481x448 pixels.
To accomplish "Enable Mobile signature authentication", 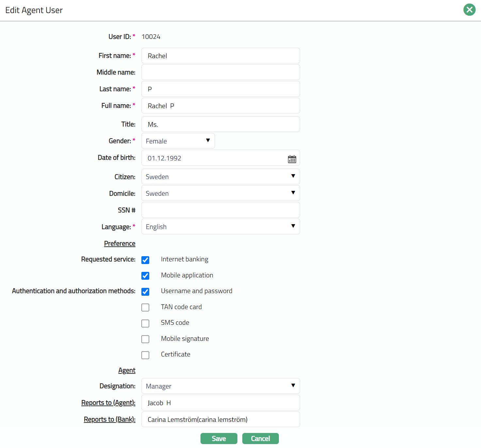I will [145, 339].
